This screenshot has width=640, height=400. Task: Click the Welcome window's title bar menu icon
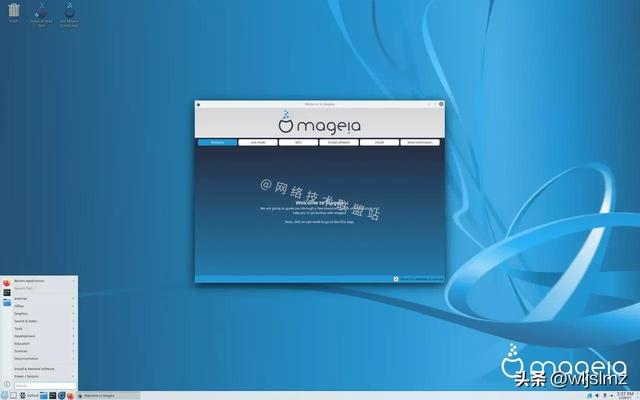[198, 104]
